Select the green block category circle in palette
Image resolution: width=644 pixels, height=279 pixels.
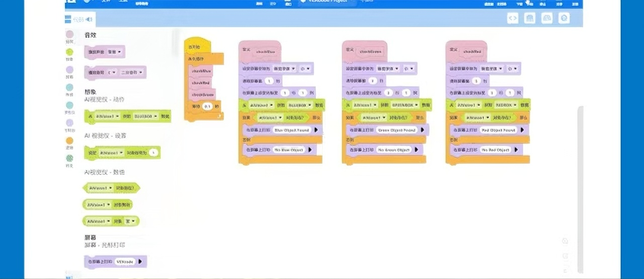(x=69, y=52)
